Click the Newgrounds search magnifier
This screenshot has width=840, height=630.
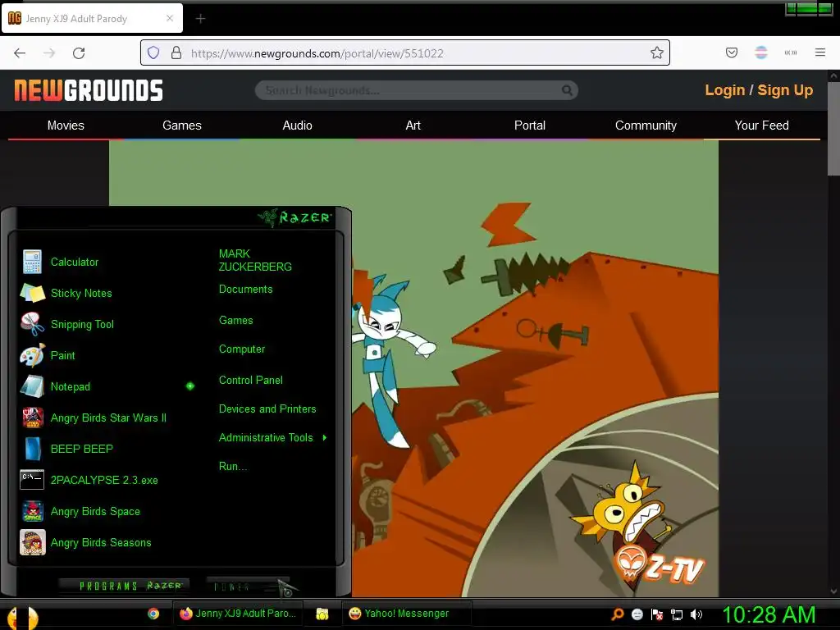point(566,90)
